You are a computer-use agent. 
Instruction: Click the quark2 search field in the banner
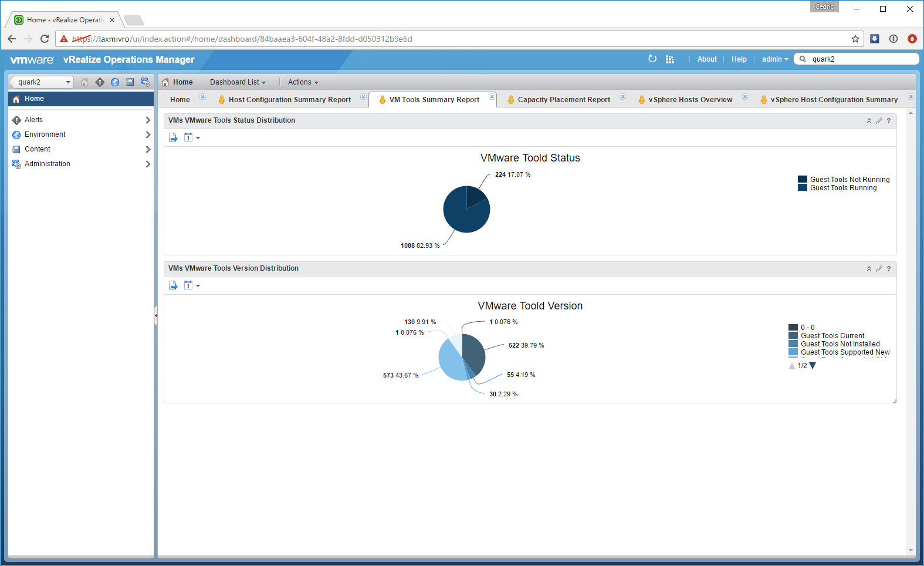point(859,59)
